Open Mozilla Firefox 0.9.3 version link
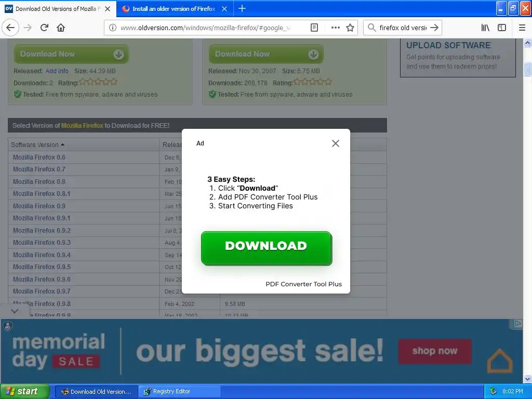Screen dimensions: 532x399 42,242
